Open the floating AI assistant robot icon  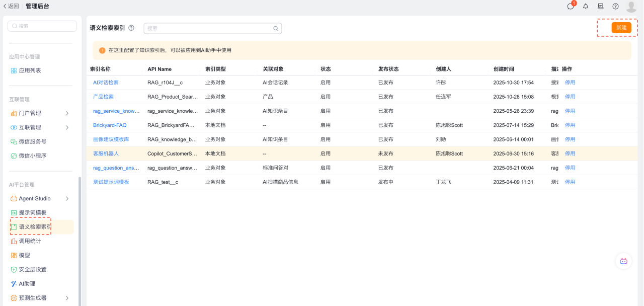click(623, 261)
